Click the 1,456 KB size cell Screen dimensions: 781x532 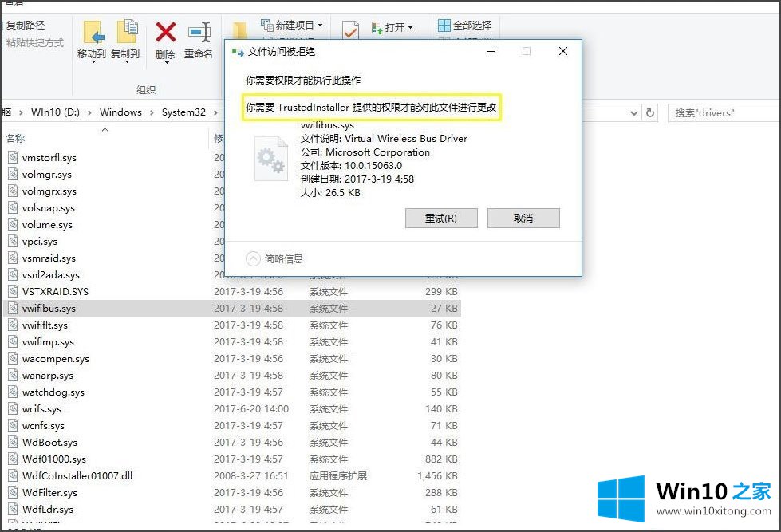(437, 475)
